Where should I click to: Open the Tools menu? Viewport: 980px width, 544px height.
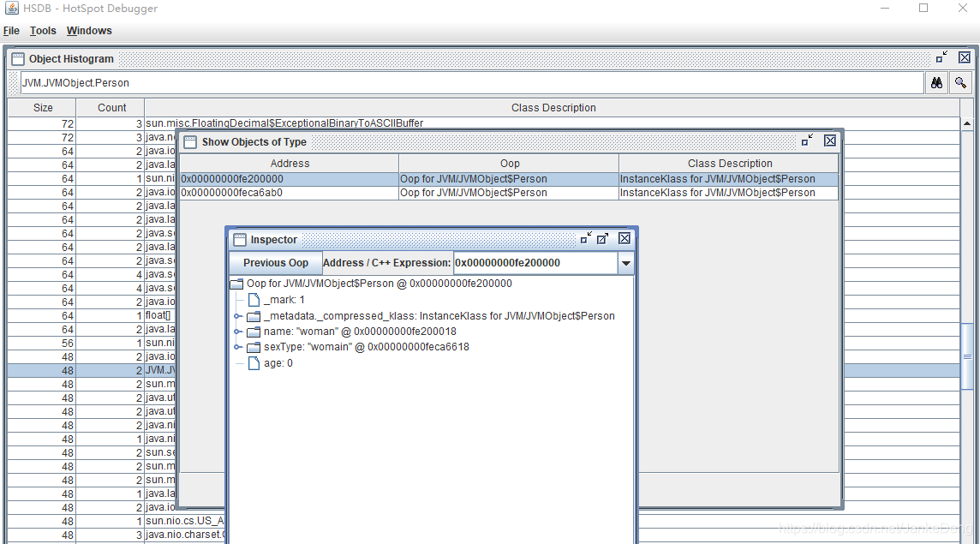43,31
